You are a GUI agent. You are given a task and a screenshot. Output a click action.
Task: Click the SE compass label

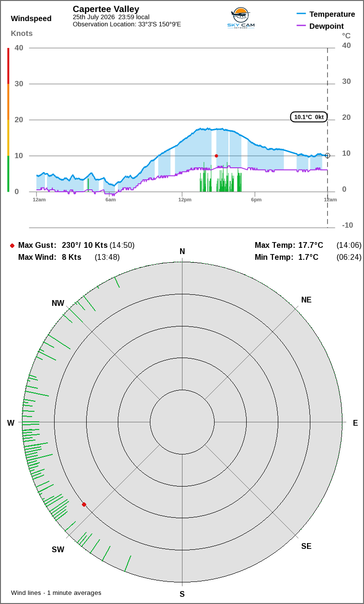[x=307, y=546]
